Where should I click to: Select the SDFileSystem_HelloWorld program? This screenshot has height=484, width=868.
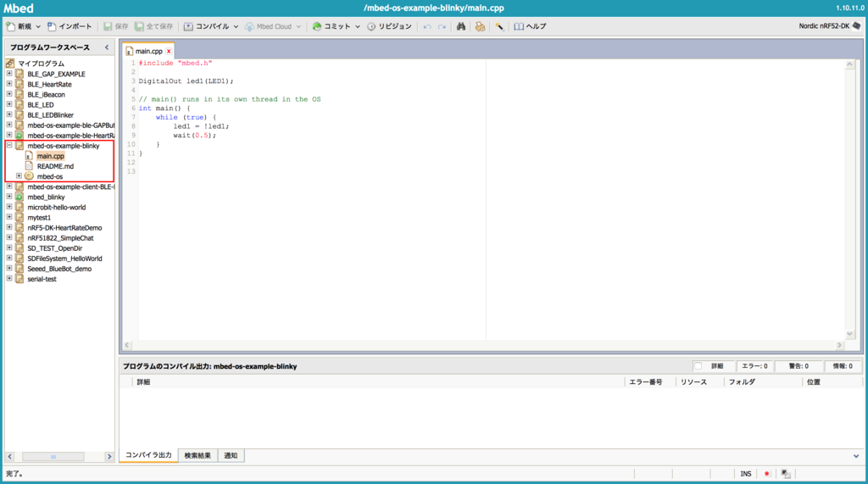click(64, 259)
